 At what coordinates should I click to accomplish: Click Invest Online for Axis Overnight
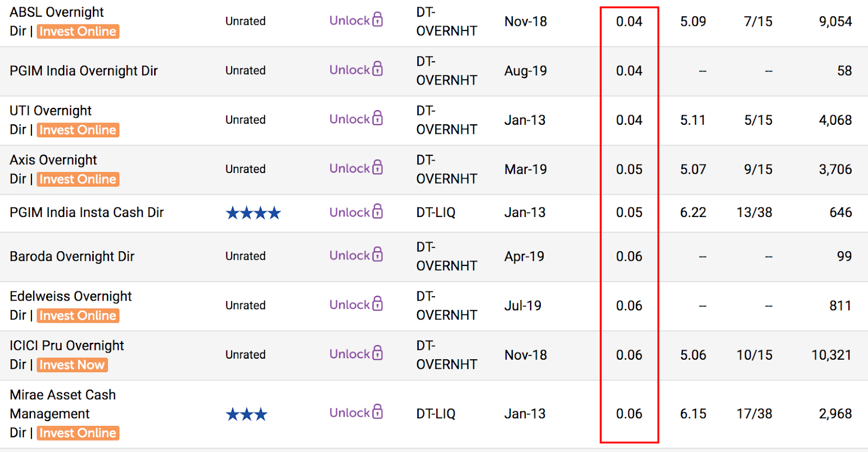pos(78,180)
